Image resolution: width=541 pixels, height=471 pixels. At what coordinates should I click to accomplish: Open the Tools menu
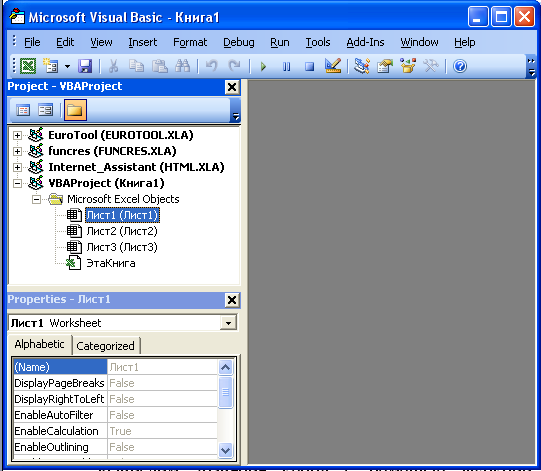click(x=318, y=42)
